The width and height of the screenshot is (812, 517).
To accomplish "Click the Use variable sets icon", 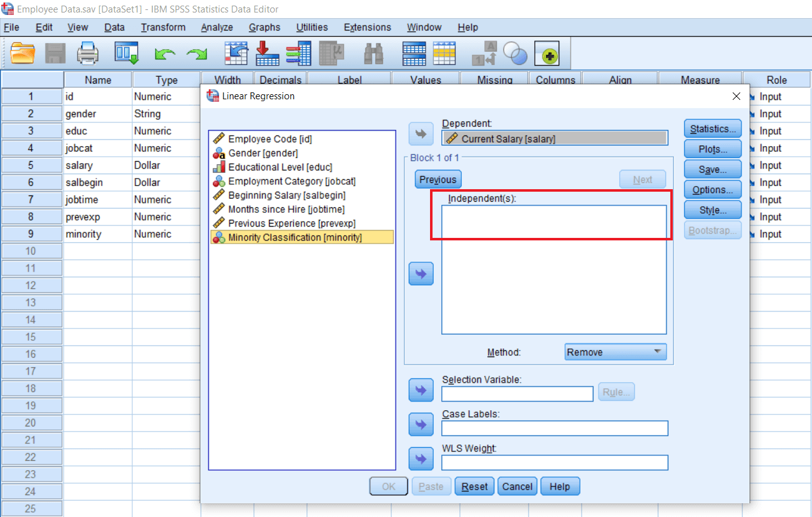I will tap(516, 54).
